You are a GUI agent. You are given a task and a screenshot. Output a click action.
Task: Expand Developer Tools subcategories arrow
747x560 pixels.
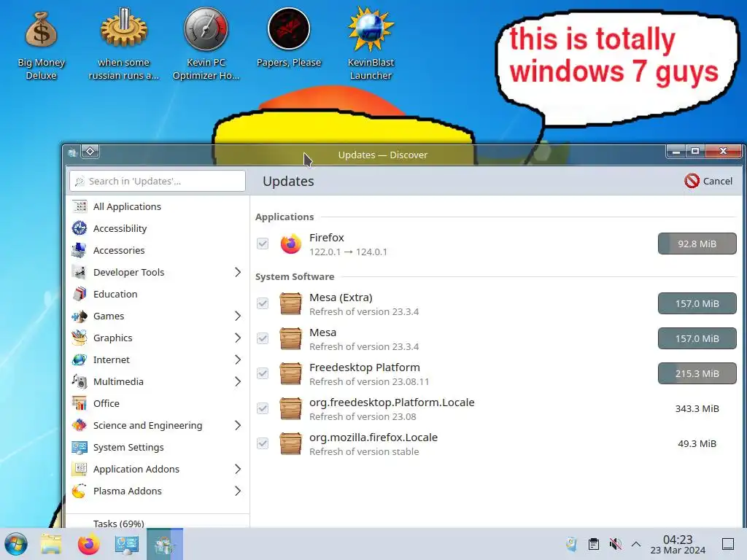[x=238, y=273]
